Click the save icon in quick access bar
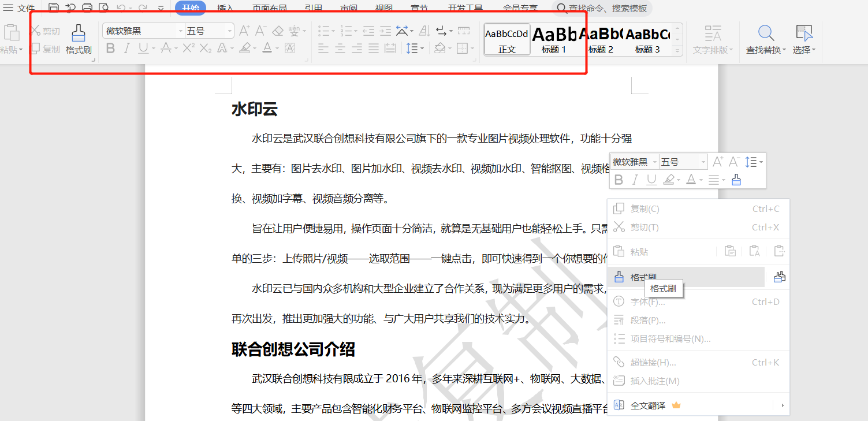868x421 pixels. [x=54, y=8]
